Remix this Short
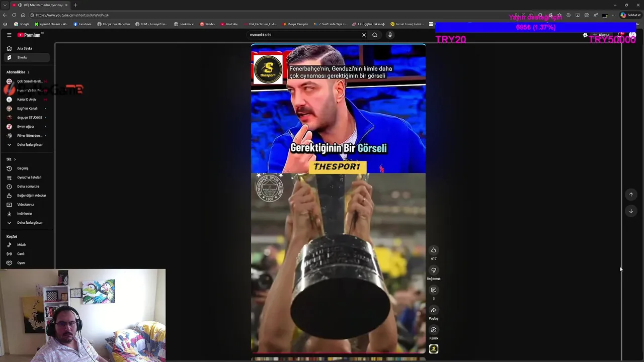The image size is (644, 362). click(434, 330)
